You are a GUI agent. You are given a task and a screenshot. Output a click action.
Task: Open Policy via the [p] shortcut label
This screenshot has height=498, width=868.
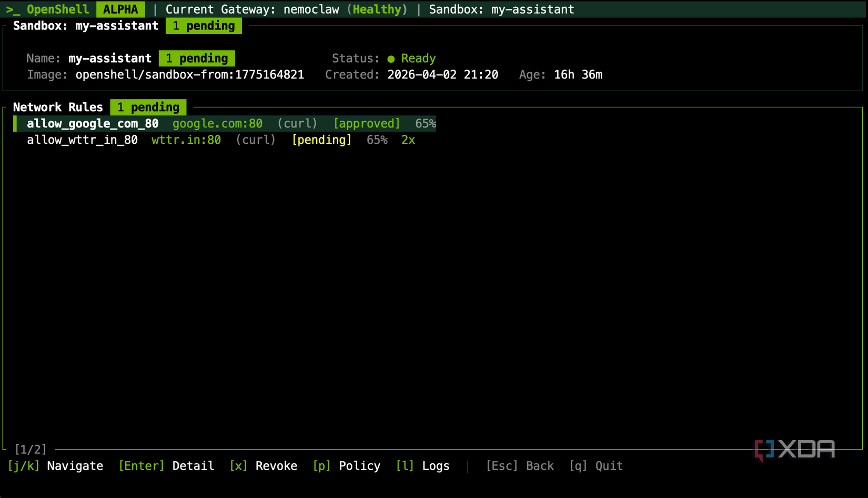[346, 466]
